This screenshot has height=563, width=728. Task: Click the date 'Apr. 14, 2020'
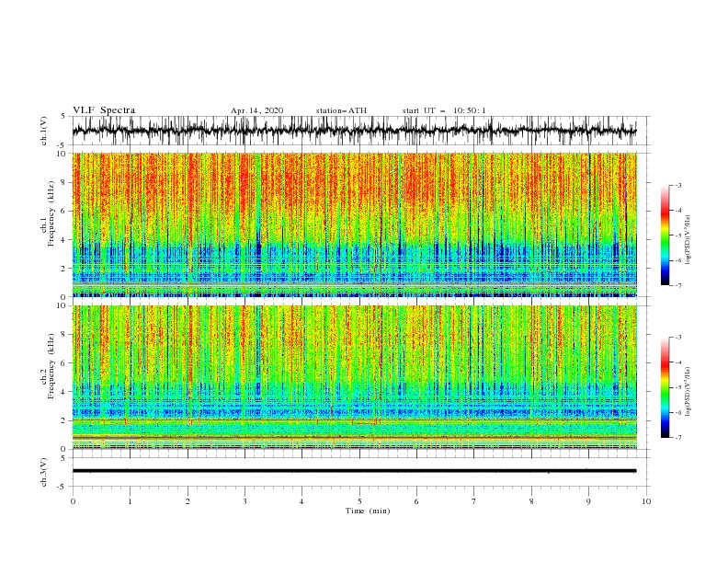pos(256,110)
